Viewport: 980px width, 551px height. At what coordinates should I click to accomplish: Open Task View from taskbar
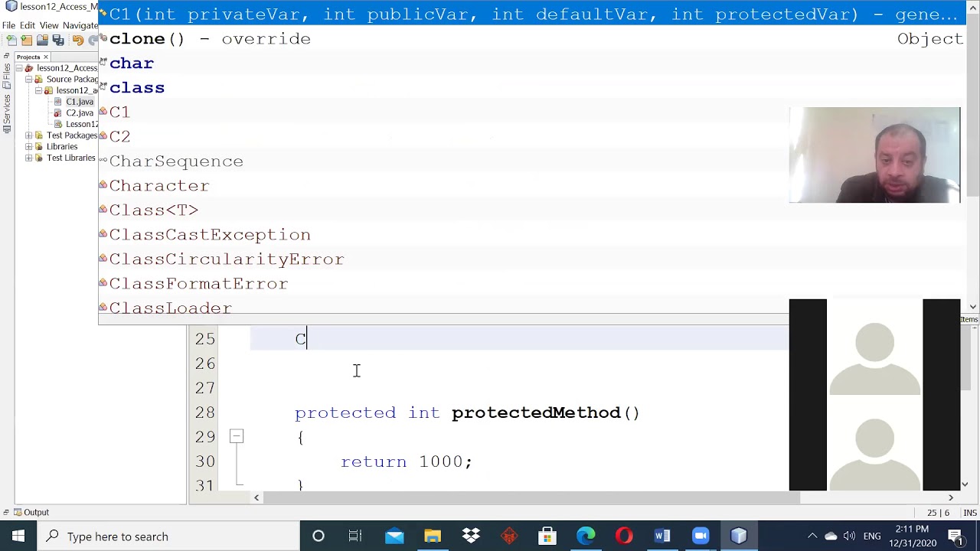(355, 536)
